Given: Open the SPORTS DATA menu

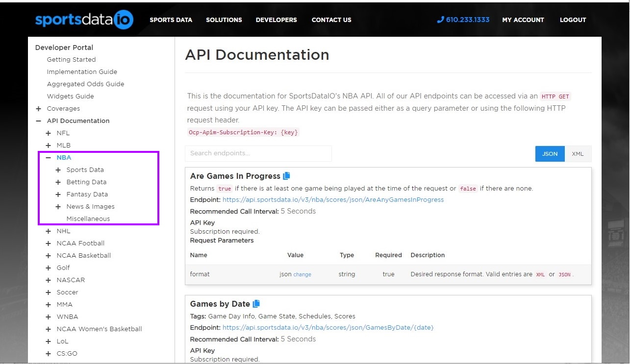Looking at the screenshot, I should (x=171, y=20).
